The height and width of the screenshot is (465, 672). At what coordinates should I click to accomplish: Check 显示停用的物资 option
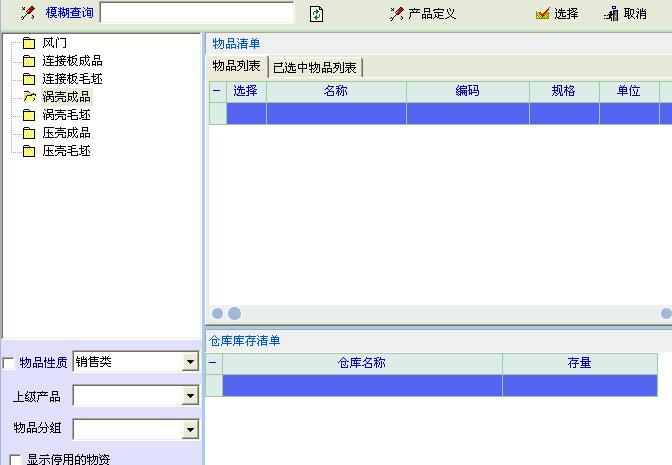(x=15, y=460)
